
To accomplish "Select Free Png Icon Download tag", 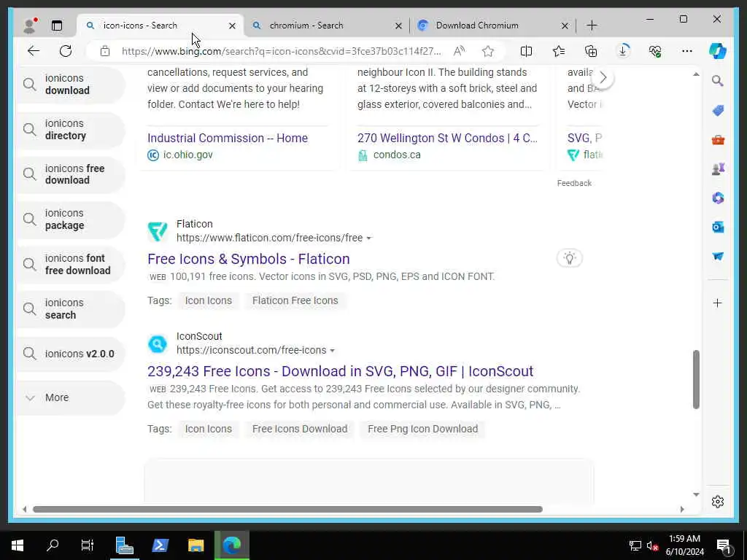I will tap(422, 429).
